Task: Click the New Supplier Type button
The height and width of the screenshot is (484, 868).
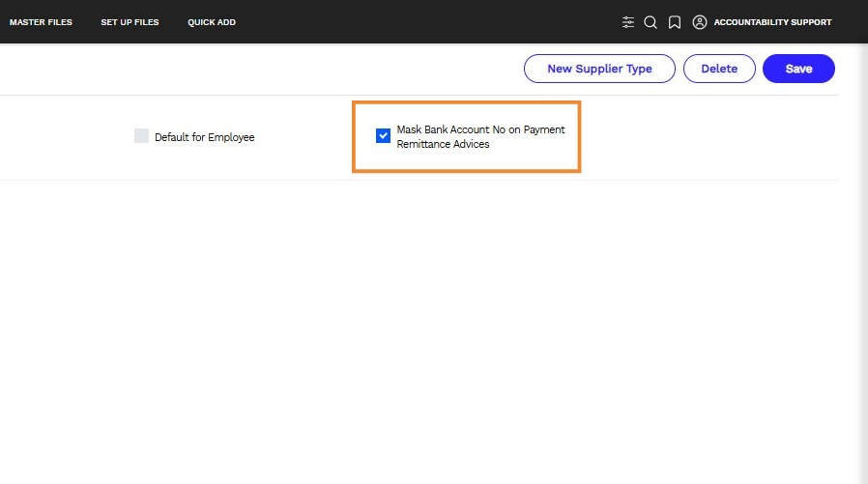Action: 599,69
